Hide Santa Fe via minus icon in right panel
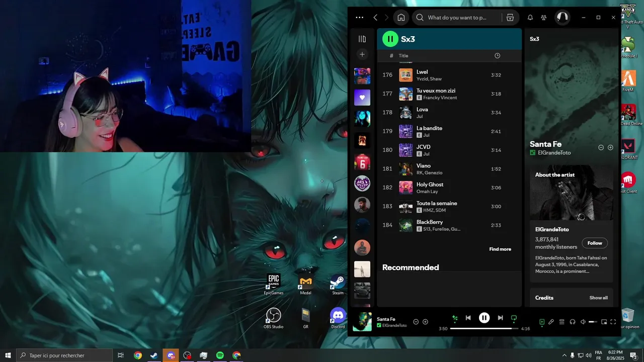644x362 pixels. pos(601,147)
